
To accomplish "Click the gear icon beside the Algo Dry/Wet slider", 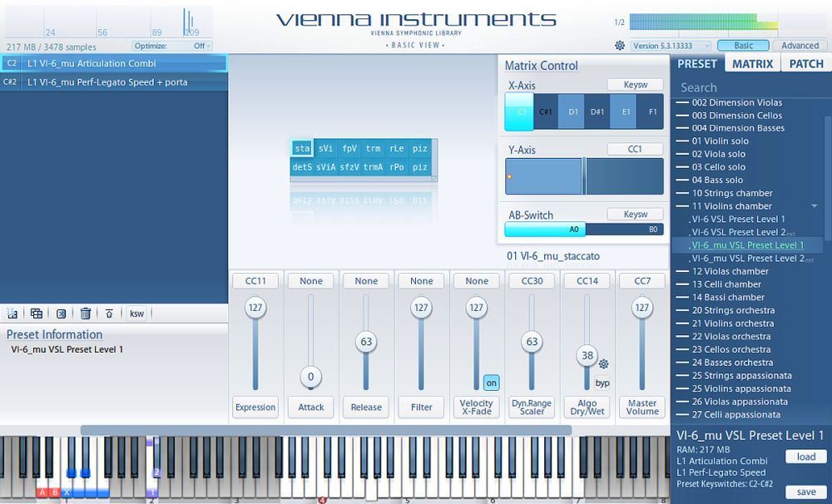I will 603,365.
